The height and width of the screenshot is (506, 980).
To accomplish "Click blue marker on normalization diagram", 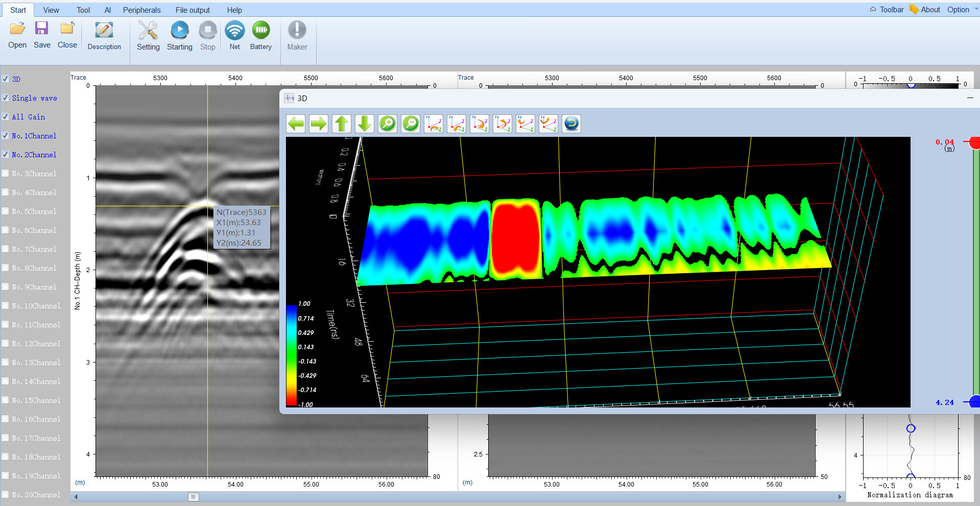I will click(911, 428).
